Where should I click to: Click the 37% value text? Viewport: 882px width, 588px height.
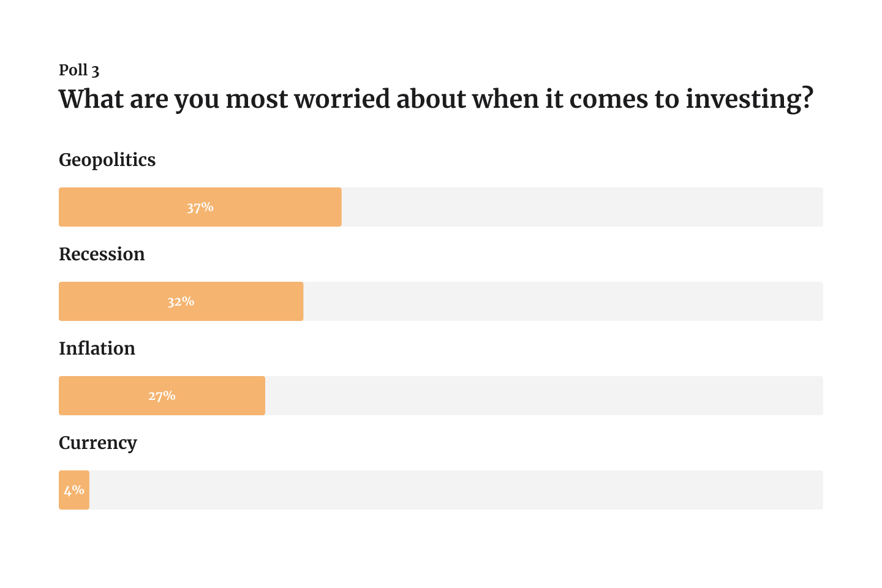pyautogui.click(x=200, y=208)
